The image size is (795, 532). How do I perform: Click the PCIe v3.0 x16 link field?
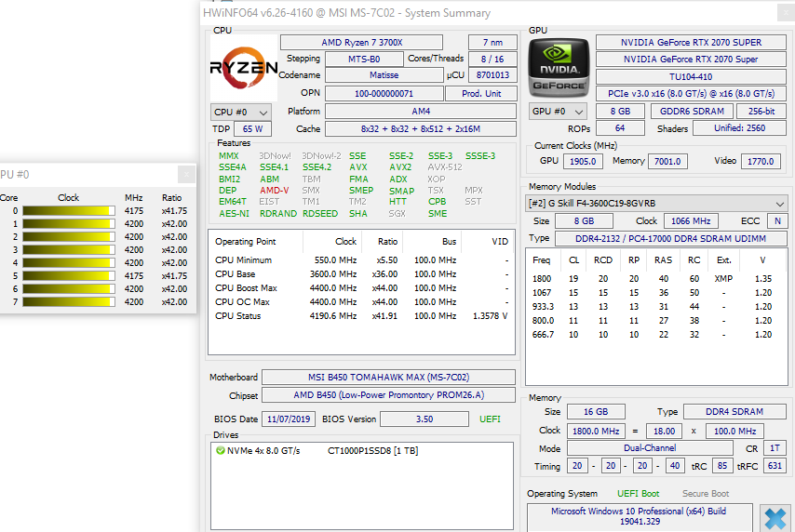pyautogui.click(x=691, y=94)
